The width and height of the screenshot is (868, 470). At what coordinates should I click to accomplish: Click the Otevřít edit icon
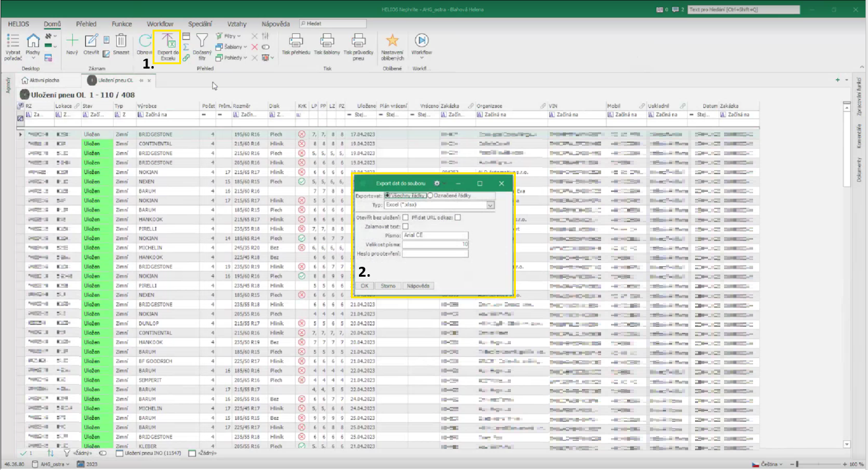pos(91,41)
